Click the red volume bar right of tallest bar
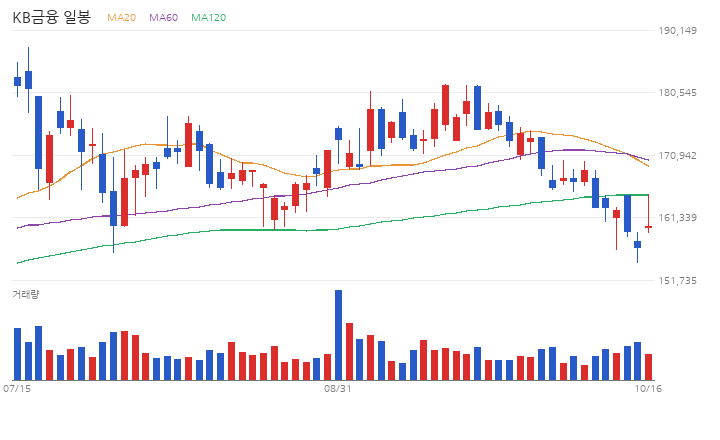 pos(349,351)
